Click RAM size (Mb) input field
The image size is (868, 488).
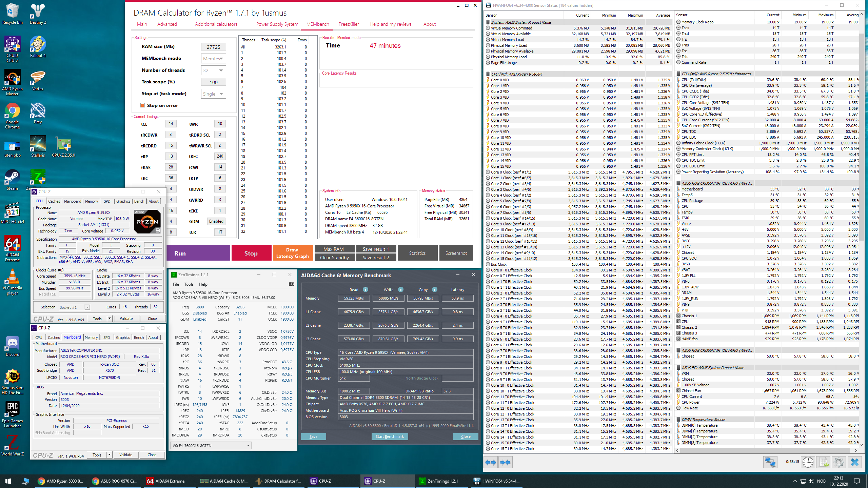click(214, 47)
